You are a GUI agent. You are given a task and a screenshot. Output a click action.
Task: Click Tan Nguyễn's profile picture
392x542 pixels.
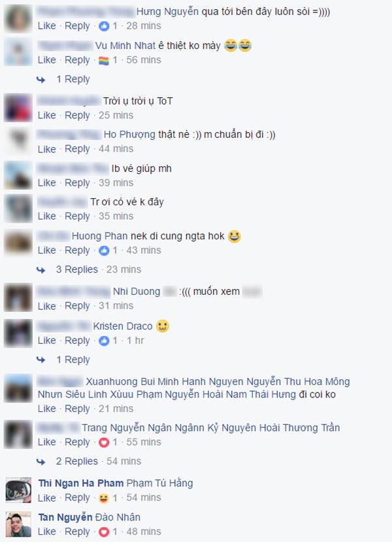pyautogui.click(x=18, y=524)
